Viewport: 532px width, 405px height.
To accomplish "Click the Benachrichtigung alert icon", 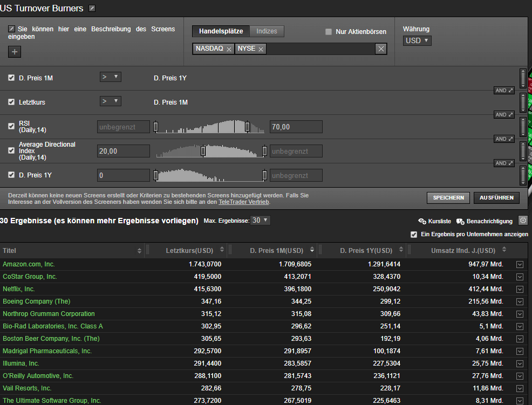I will [x=460, y=221].
